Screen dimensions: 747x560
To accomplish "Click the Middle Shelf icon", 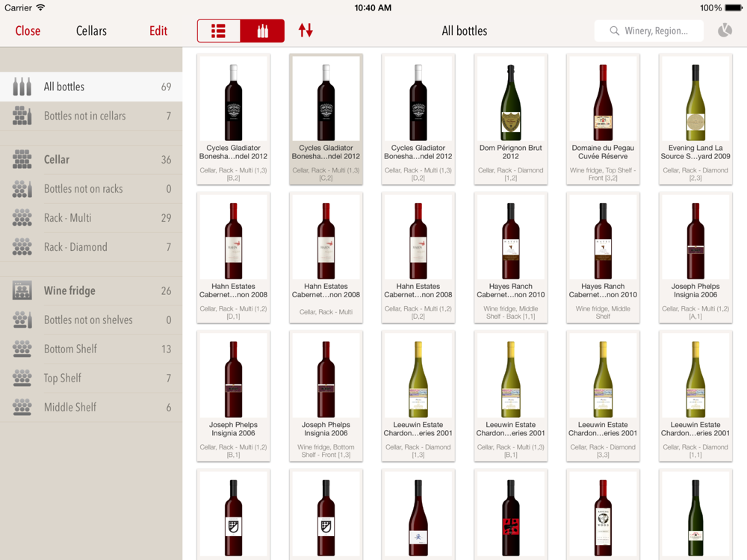I will 22,407.
